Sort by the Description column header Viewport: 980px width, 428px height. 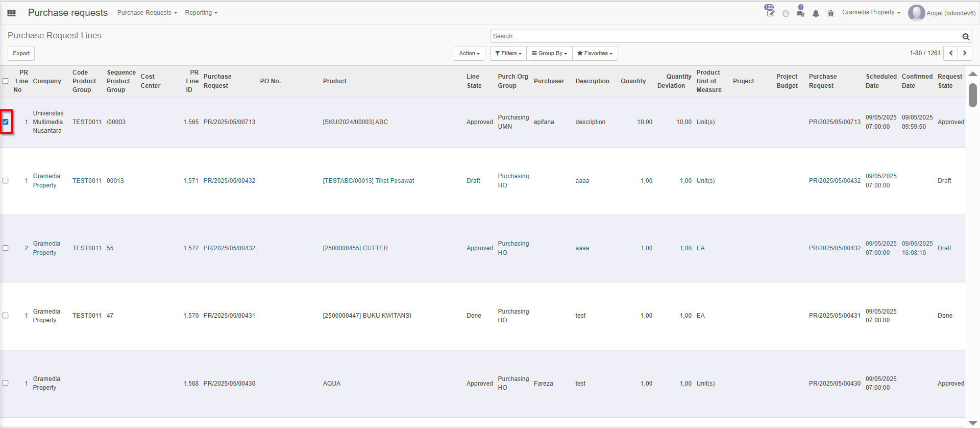point(592,81)
